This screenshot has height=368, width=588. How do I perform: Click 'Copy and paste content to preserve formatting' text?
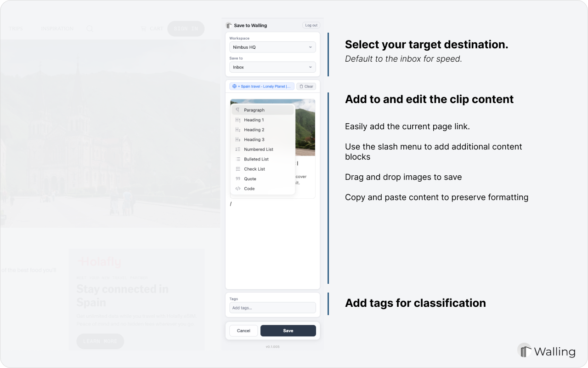point(437,197)
